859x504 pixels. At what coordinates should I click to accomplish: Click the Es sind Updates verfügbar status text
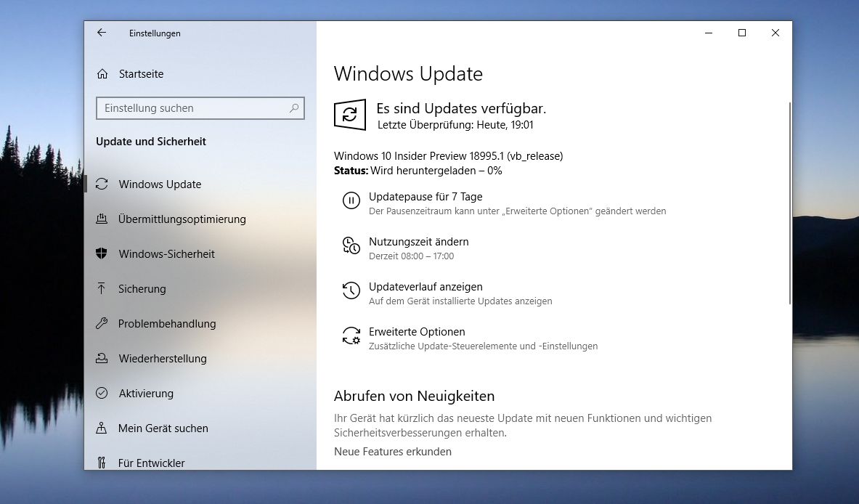(461, 108)
